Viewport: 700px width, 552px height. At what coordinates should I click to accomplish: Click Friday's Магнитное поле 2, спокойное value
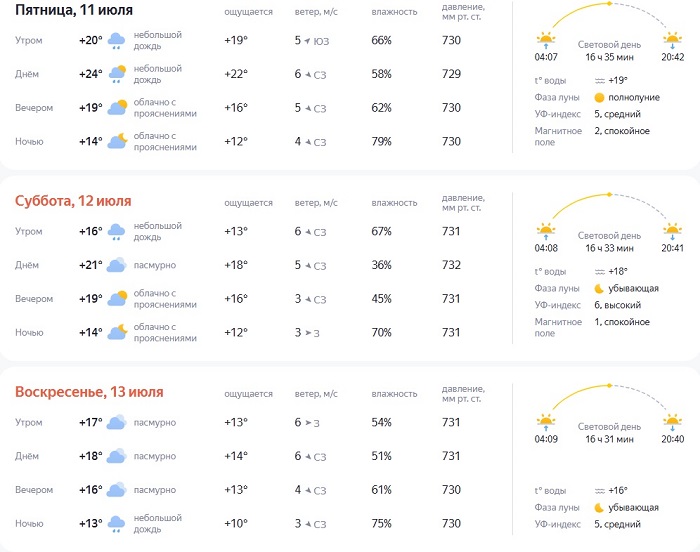point(622,131)
